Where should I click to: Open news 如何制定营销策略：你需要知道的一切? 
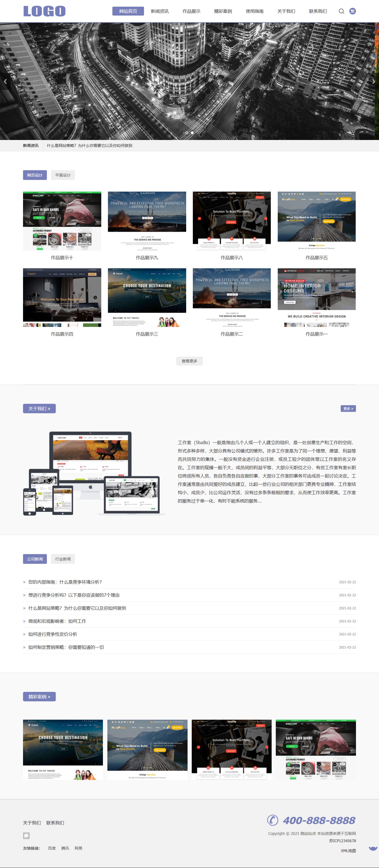tap(66, 647)
